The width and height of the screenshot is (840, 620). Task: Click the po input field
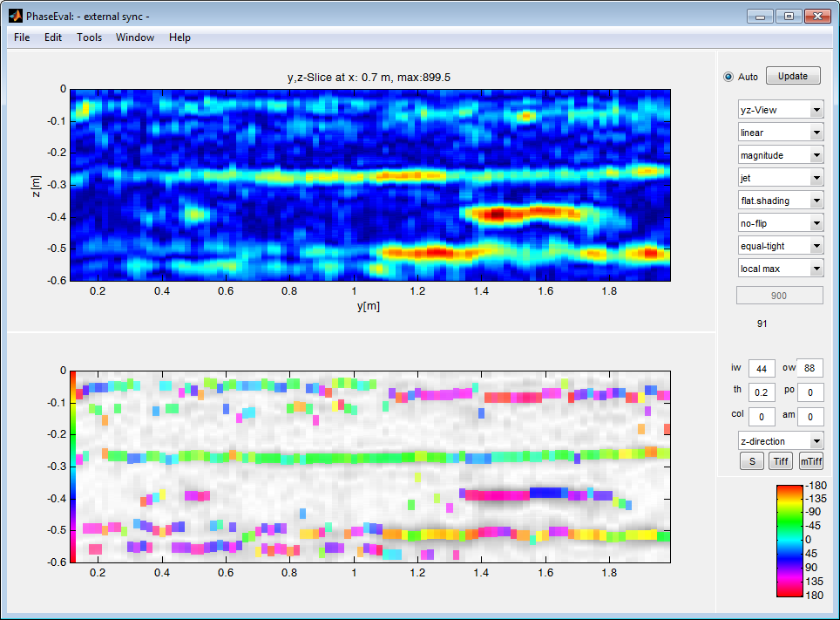[x=810, y=392]
